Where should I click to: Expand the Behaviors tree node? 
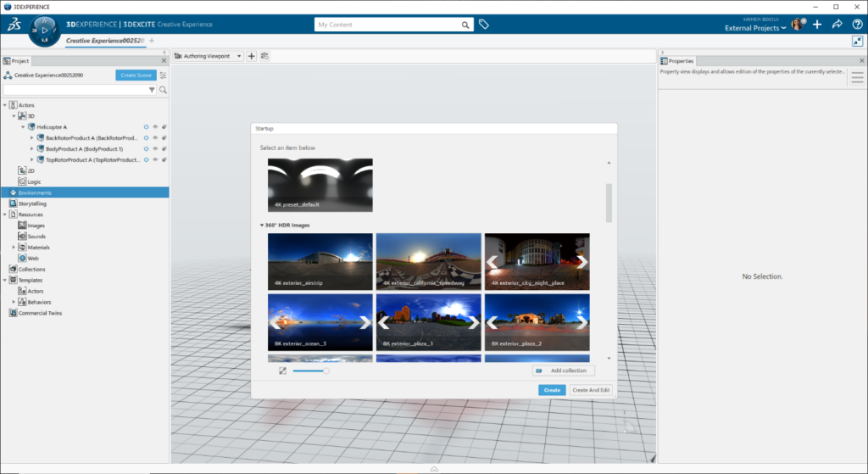pyautogui.click(x=14, y=302)
